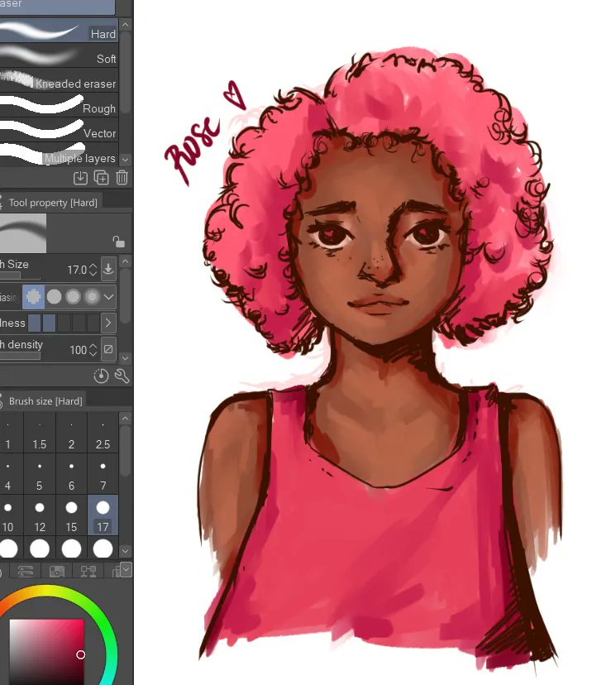Choose brush size preset 12
Screen dimensions: 616x685
pos(40,515)
